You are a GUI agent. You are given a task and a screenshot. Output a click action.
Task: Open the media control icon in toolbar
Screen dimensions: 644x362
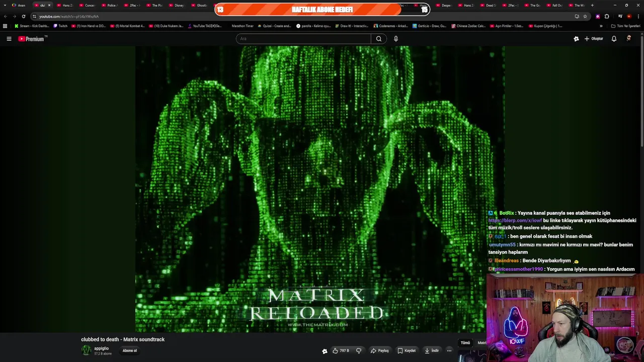click(x=620, y=16)
